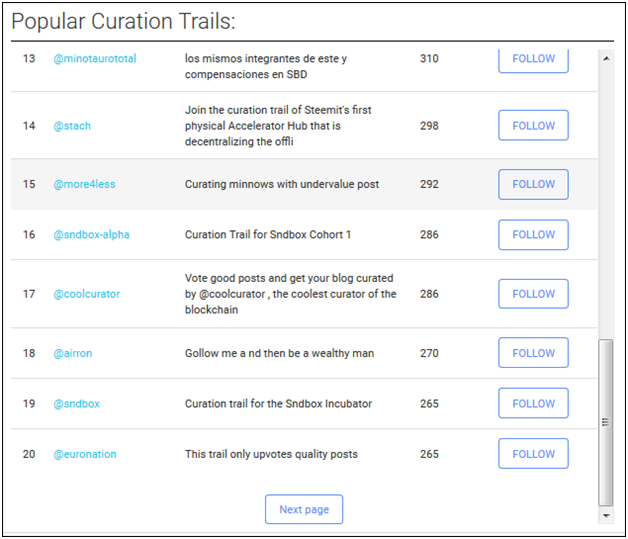628x539 pixels.
Task: Go to Next page of trails
Action: [304, 509]
